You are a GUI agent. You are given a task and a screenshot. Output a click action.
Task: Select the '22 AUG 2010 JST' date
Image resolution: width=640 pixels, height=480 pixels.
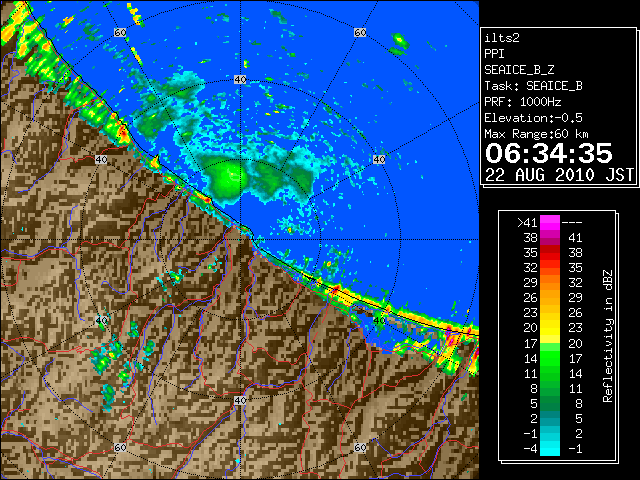[x=559, y=175]
